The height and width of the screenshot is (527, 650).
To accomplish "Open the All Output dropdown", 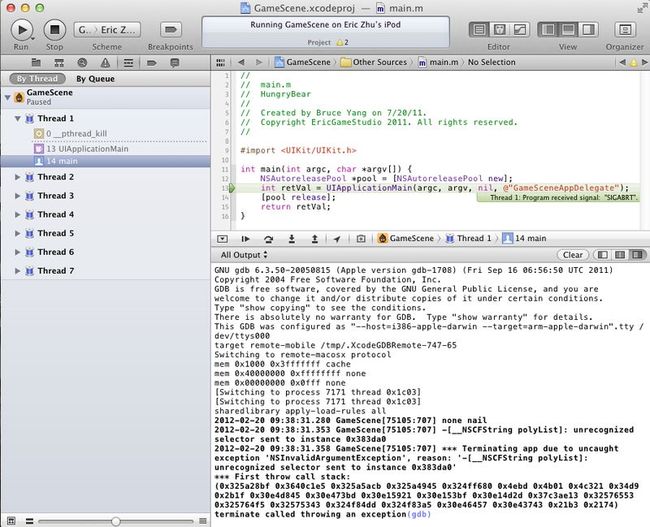I will pyautogui.click(x=244, y=255).
